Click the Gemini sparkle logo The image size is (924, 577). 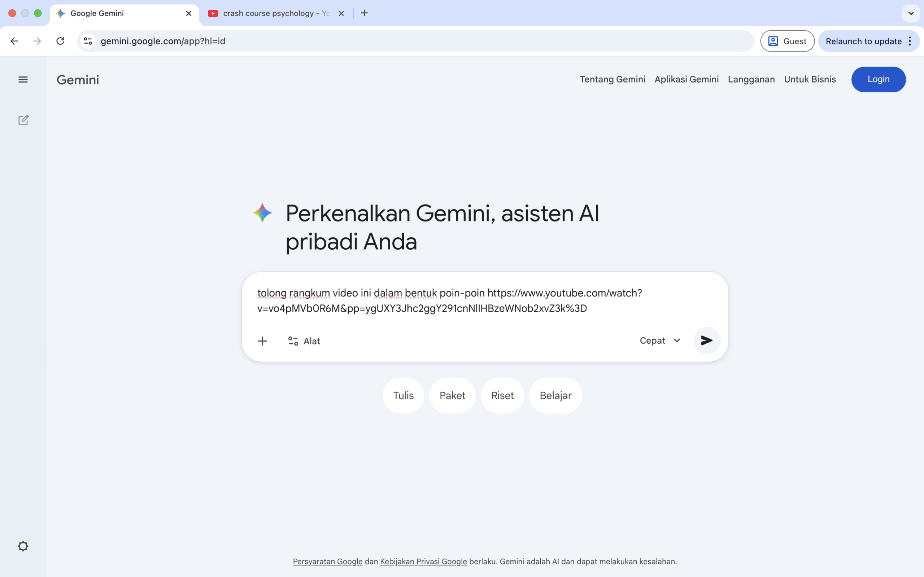[x=262, y=213]
